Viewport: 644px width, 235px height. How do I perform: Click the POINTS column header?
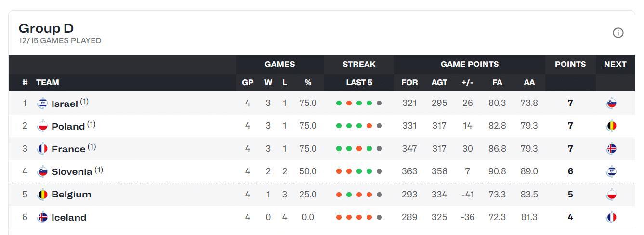point(570,64)
